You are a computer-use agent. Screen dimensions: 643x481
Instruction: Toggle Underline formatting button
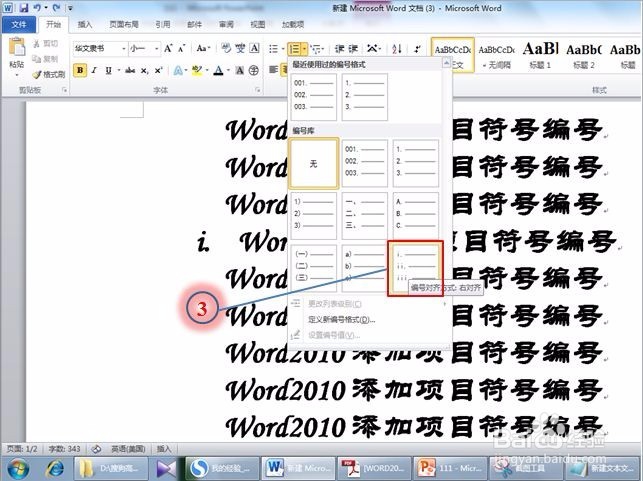pyautogui.click(x=108, y=71)
